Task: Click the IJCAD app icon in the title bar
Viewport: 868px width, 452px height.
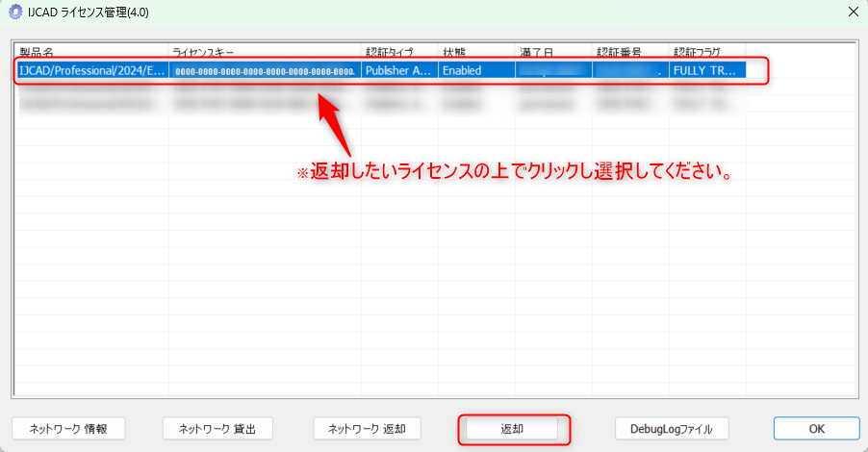Action: tap(15, 12)
